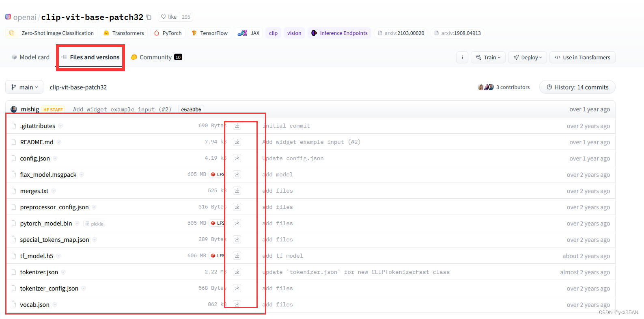
Task: Download the .gitattributes file
Action: [x=237, y=126]
